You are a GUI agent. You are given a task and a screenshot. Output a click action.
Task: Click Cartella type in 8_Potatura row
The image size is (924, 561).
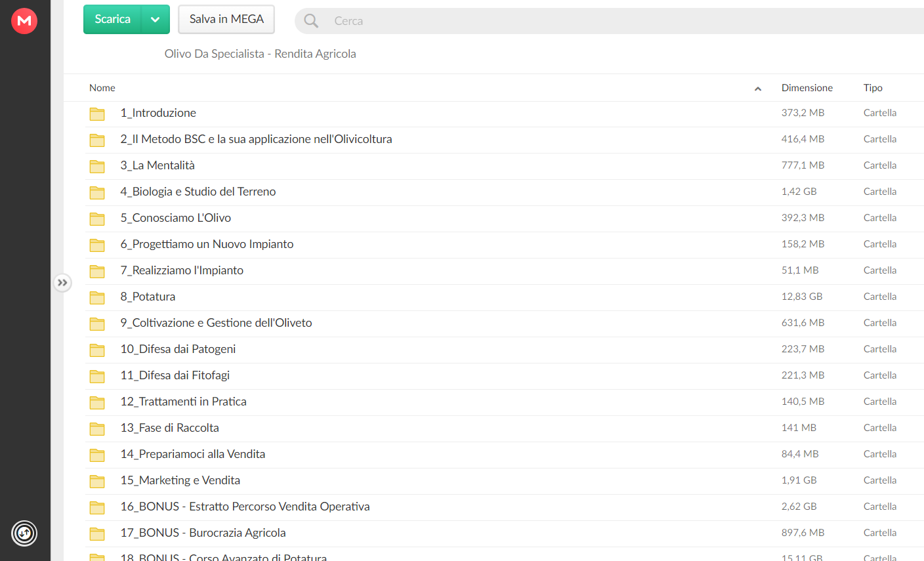pos(880,297)
